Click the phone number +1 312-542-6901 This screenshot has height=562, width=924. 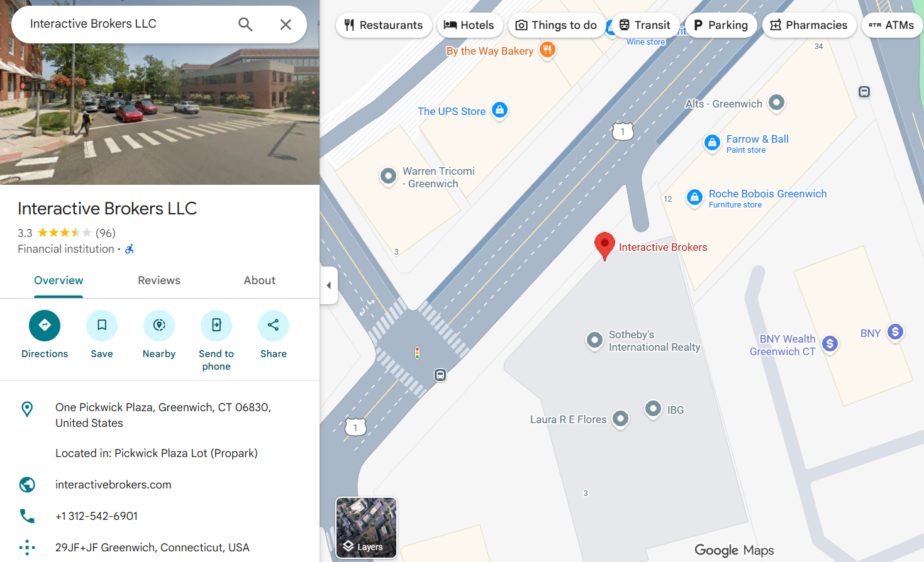[96, 516]
